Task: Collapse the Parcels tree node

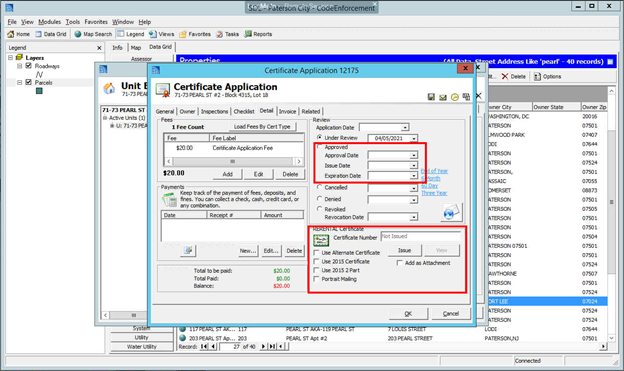Action: (20, 82)
